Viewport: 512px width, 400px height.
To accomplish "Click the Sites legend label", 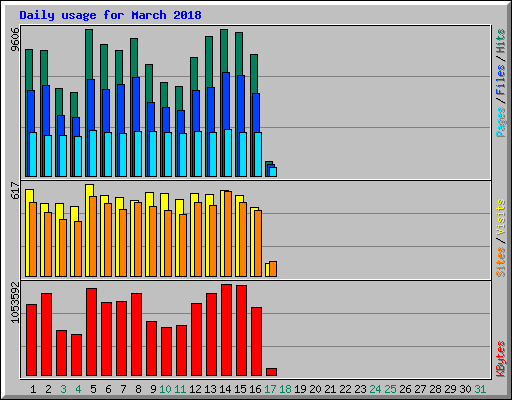I will pos(500,262).
